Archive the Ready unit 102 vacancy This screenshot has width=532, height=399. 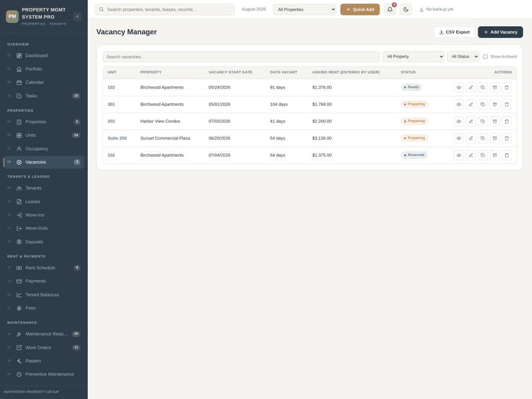(494, 87)
